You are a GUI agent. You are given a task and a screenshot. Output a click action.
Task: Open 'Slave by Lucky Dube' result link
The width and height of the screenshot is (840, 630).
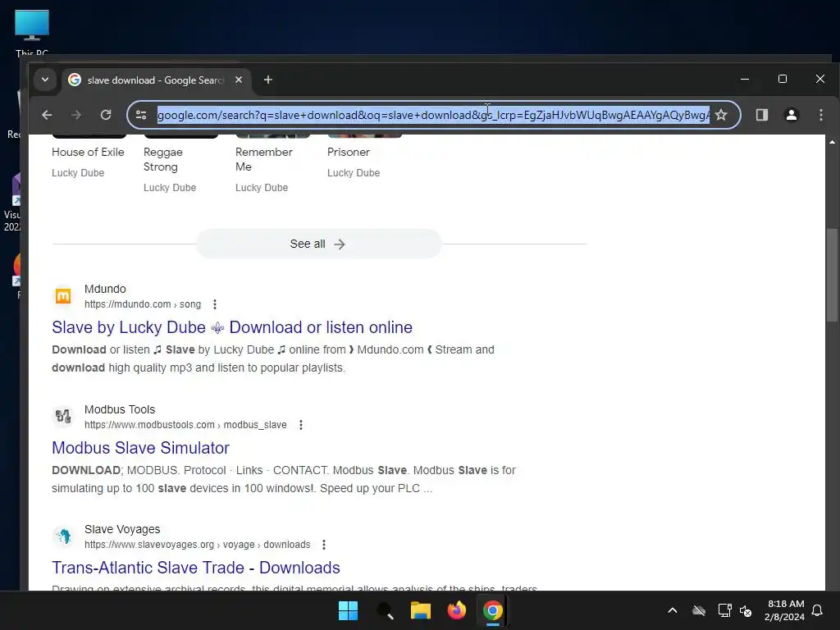pyautogui.click(x=232, y=327)
